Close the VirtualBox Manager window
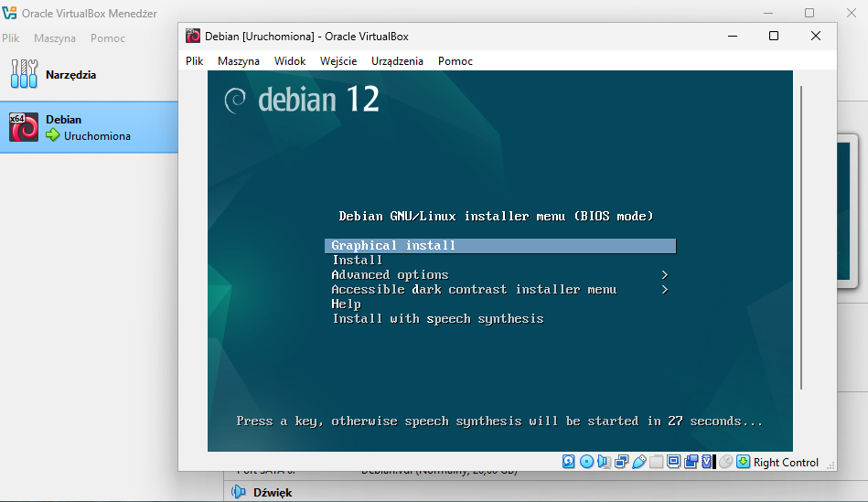 pyautogui.click(x=852, y=13)
